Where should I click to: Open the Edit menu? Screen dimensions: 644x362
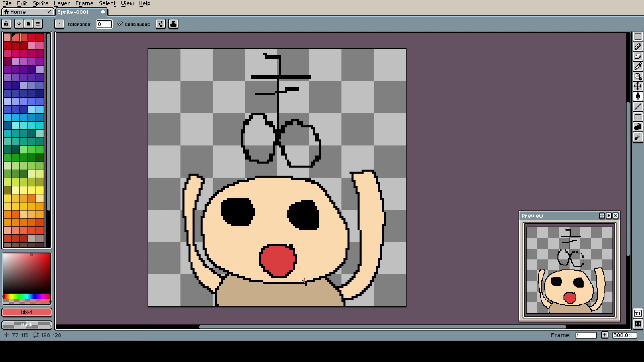coord(22,3)
